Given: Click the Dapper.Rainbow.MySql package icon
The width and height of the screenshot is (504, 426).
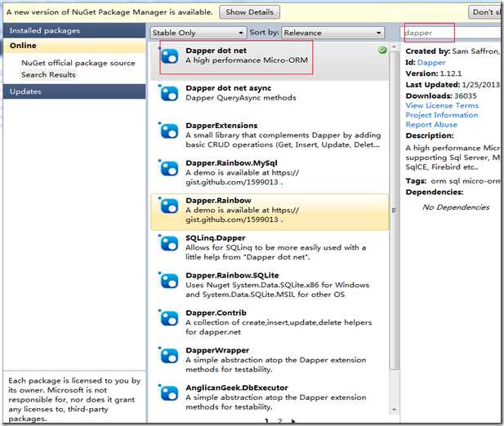Looking at the screenshot, I should pyautogui.click(x=169, y=168).
